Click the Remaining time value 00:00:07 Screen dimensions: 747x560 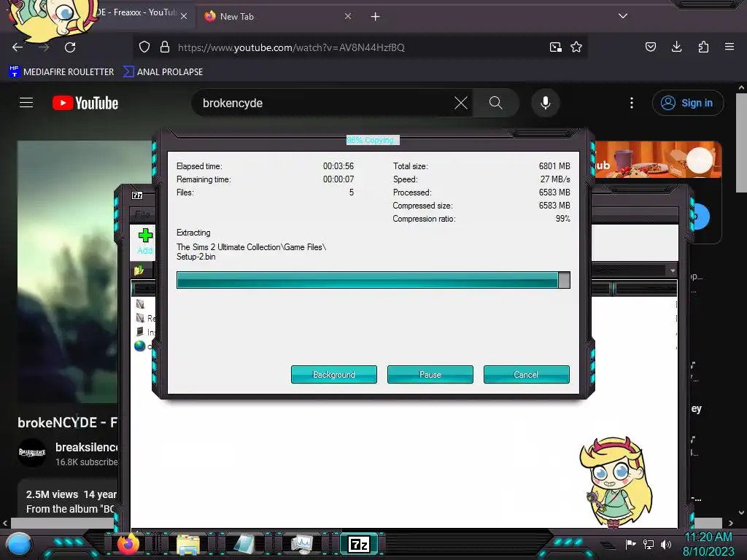point(338,179)
